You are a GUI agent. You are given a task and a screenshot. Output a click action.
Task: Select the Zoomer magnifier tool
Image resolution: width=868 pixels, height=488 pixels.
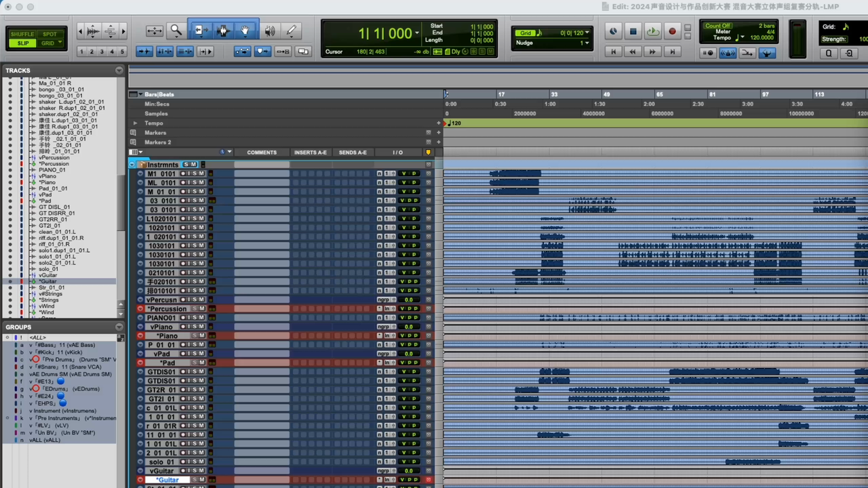pos(176,30)
